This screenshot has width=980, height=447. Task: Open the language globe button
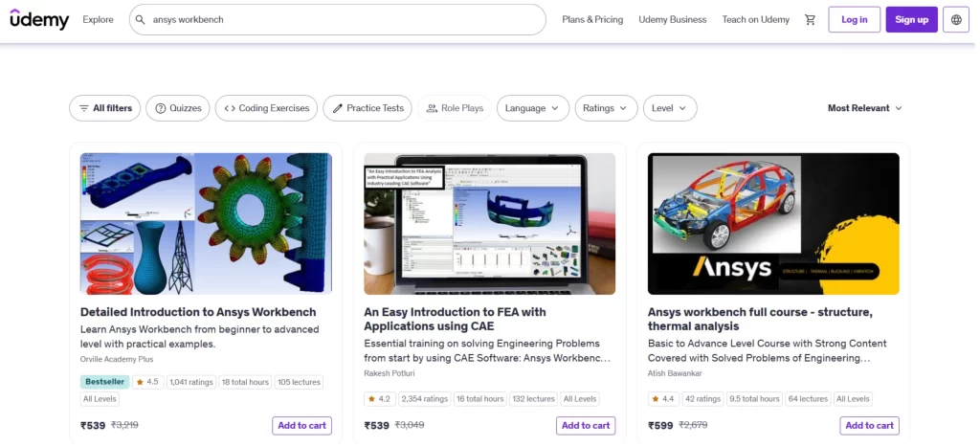pyautogui.click(x=956, y=20)
